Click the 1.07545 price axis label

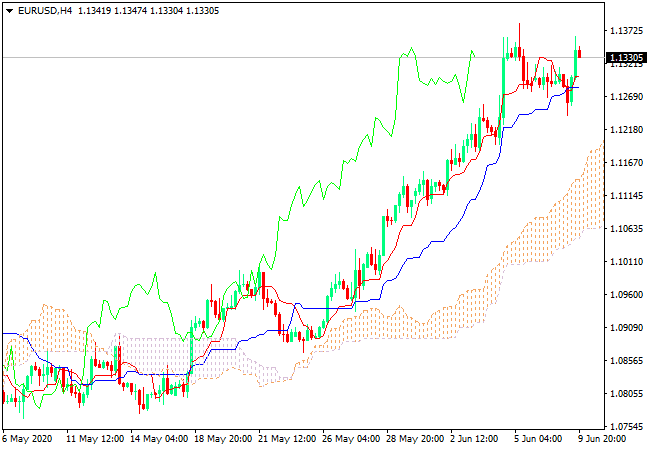click(x=626, y=426)
